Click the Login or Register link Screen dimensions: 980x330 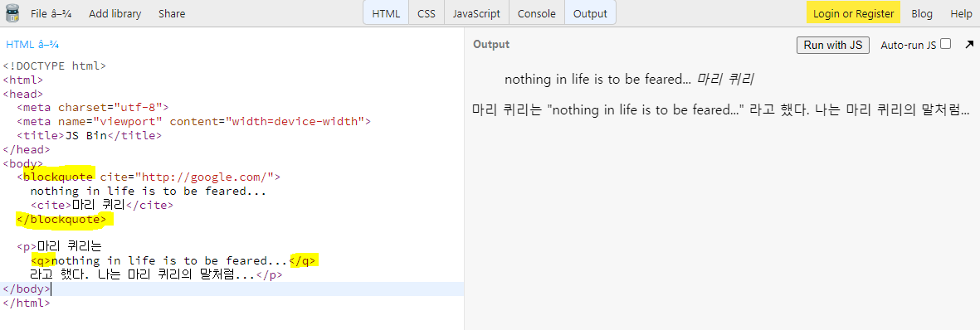pos(853,13)
